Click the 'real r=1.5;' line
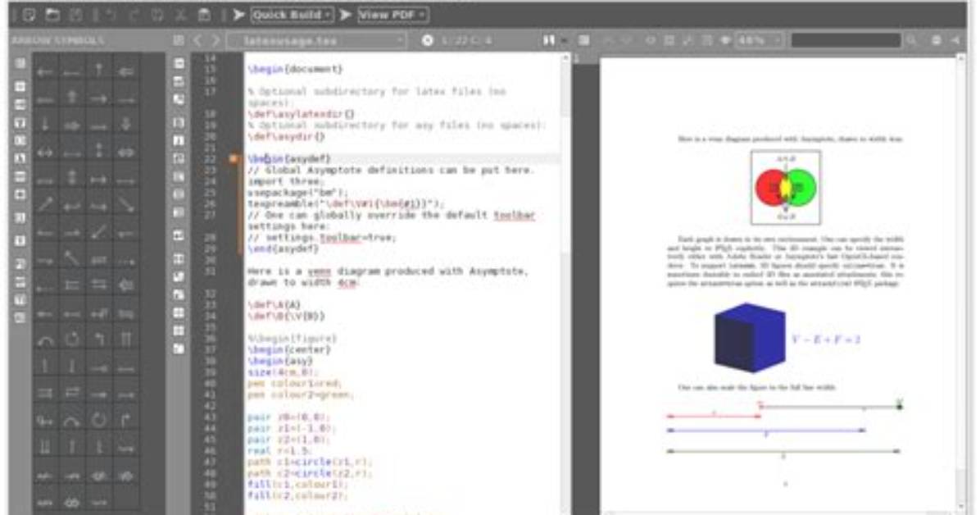980x515 pixels. tap(279, 450)
